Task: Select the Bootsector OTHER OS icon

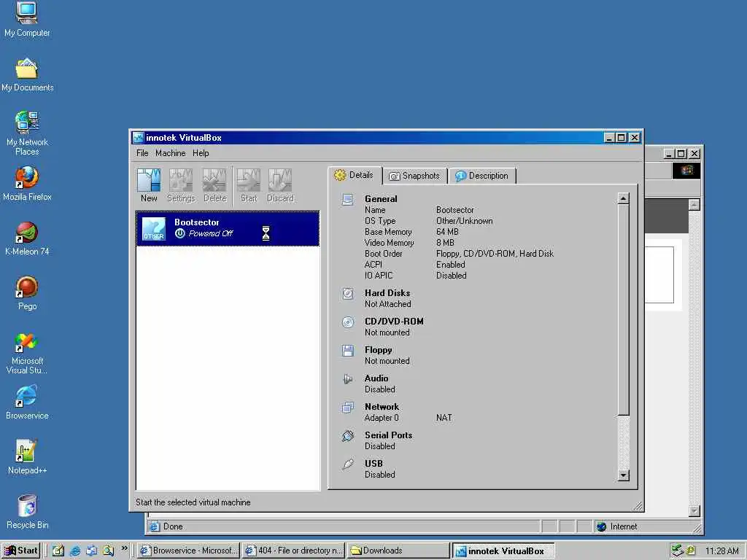Action: click(x=154, y=228)
